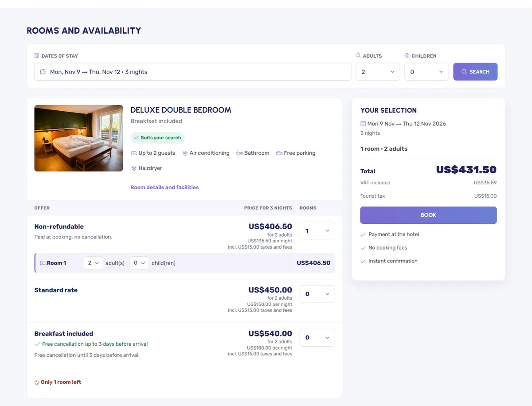Open rooms dropdown for Non-refundable offer
The width and height of the screenshot is (532, 406).
click(x=317, y=230)
